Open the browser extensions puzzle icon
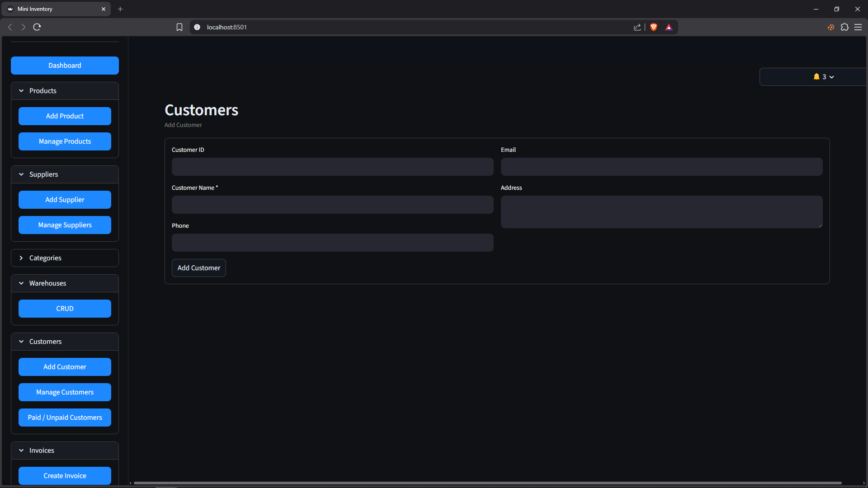The width and height of the screenshot is (868, 488). click(x=844, y=27)
